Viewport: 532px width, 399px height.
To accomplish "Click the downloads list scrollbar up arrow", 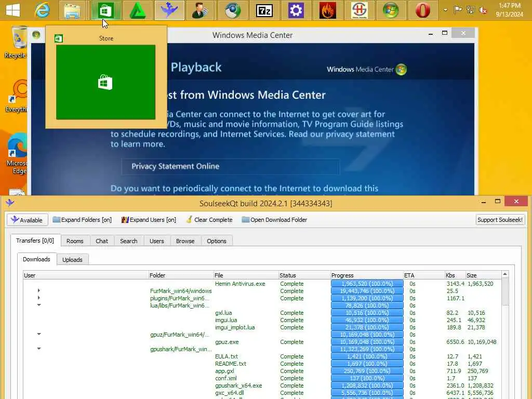I will tap(505, 274).
